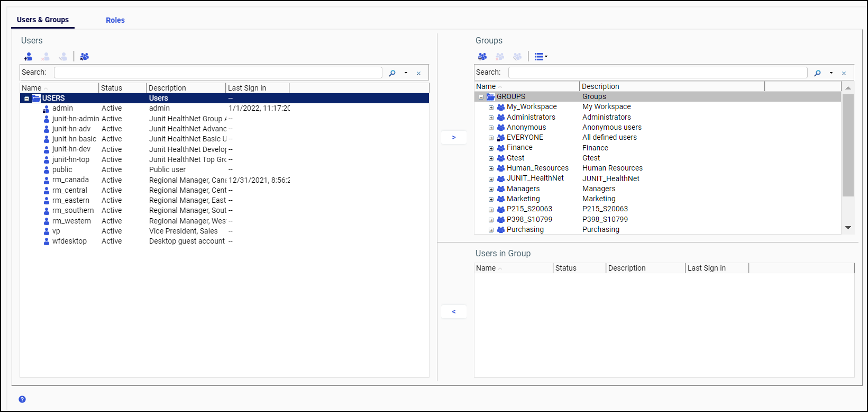Expand the P215_S20063 group node
This screenshot has width=868, height=412.
[x=491, y=209]
